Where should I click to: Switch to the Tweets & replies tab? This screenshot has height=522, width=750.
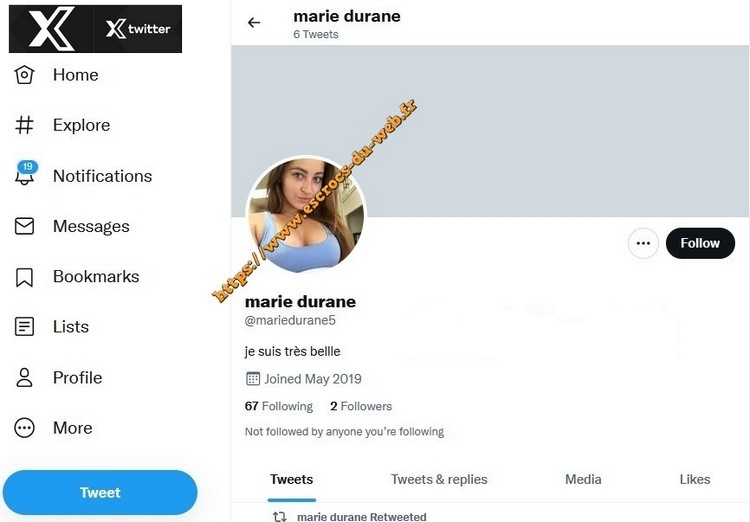[x=439, y=479]
